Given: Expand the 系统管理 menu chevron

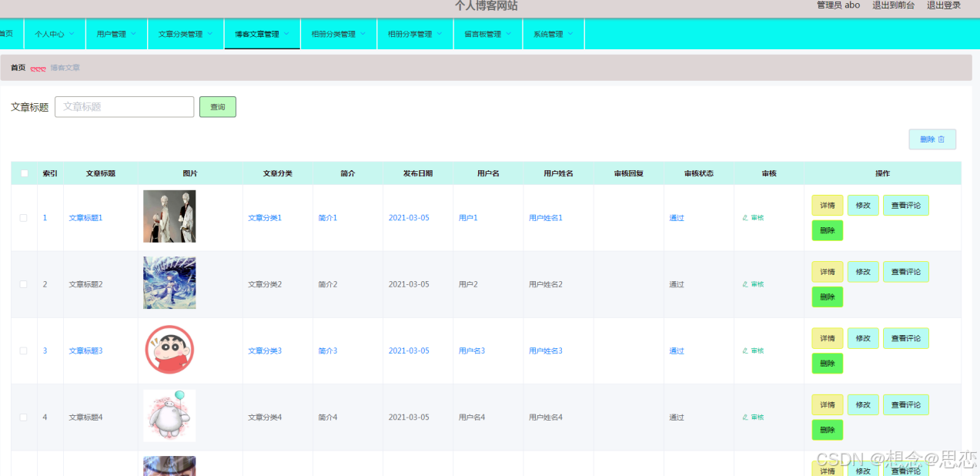Looking at the screenshot, I should 570,34.
